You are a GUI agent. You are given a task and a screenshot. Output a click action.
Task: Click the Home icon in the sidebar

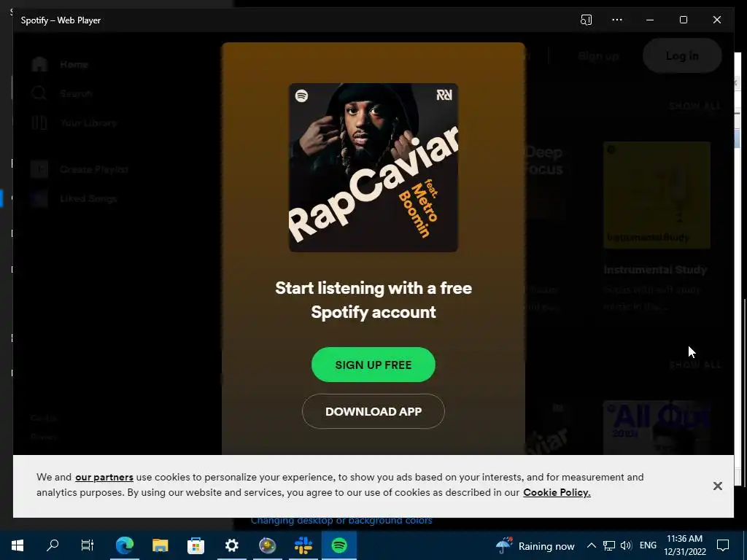coord(39,64)
